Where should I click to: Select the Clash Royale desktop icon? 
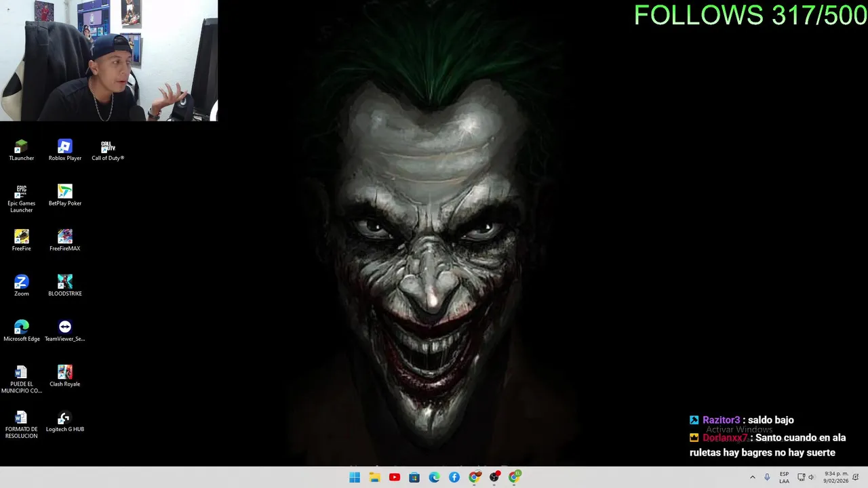pos(64,376)
